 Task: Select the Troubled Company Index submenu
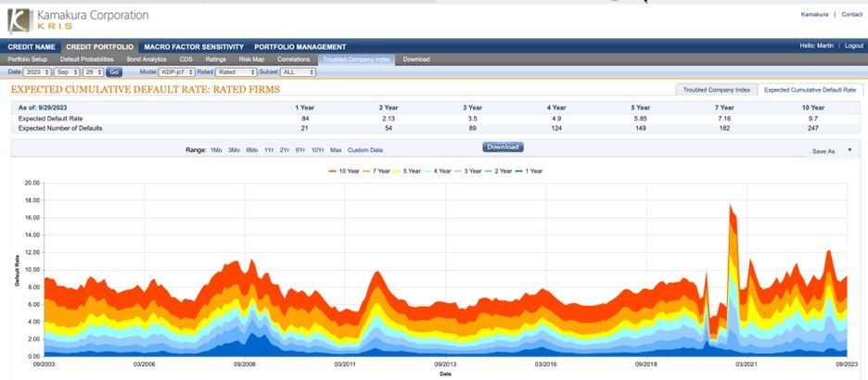(x=356, y=59)
